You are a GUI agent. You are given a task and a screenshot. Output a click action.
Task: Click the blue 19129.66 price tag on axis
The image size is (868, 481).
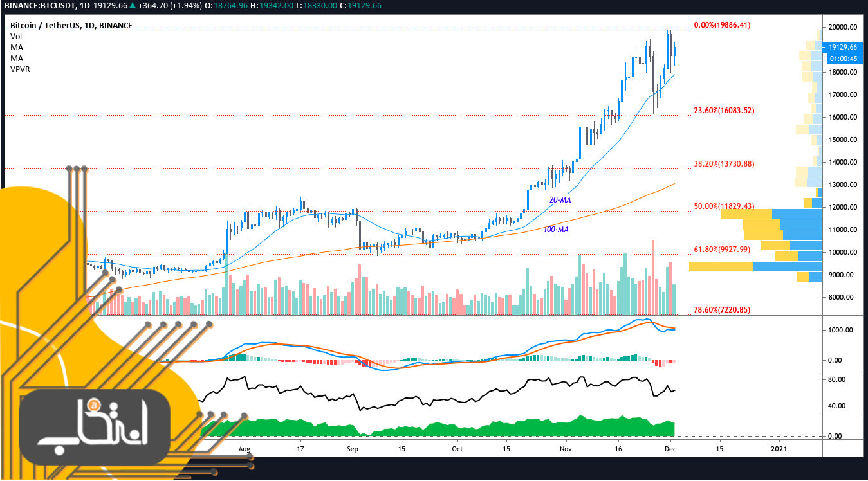843,47
